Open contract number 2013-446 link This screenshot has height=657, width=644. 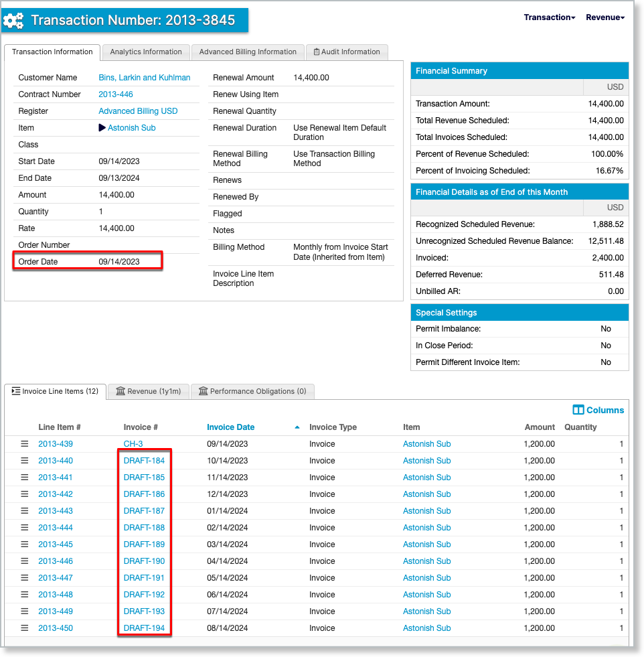point(116,94)
